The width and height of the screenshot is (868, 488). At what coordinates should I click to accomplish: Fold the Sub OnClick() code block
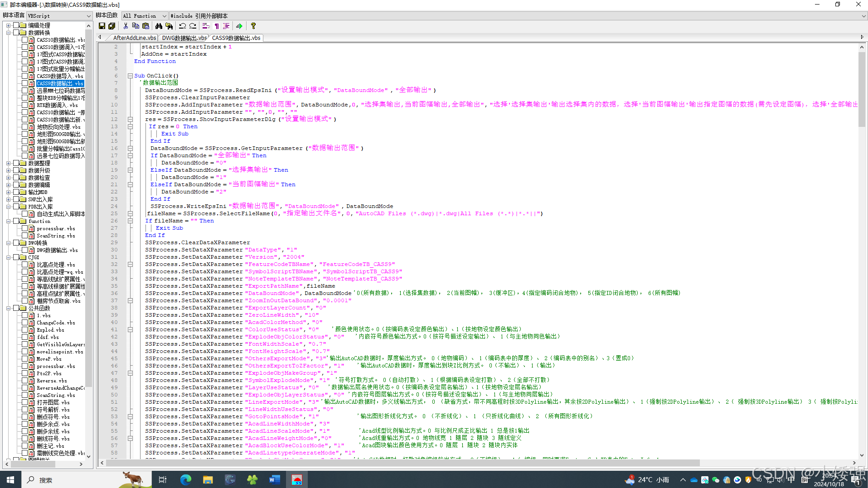[130, 76]
